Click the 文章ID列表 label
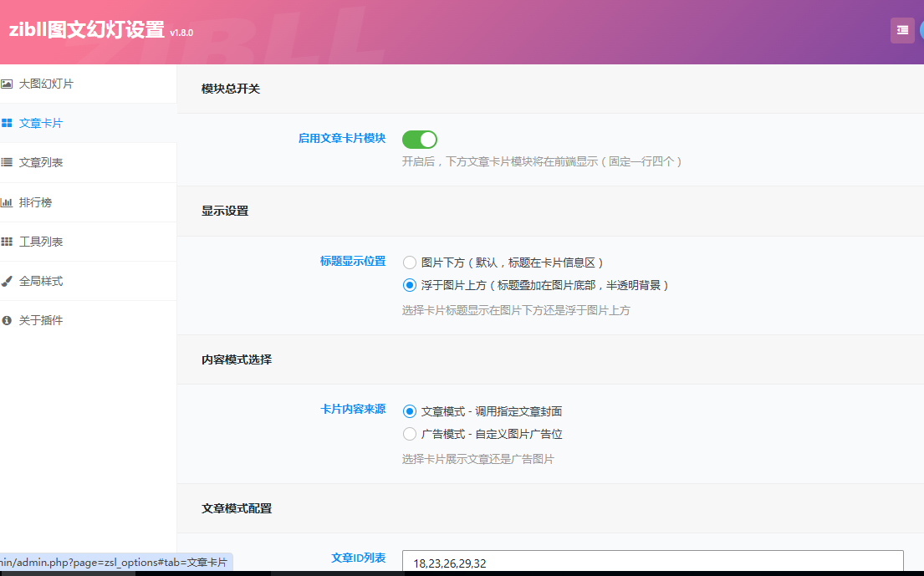Screen dimensions: 924x576 pos(358,558)
